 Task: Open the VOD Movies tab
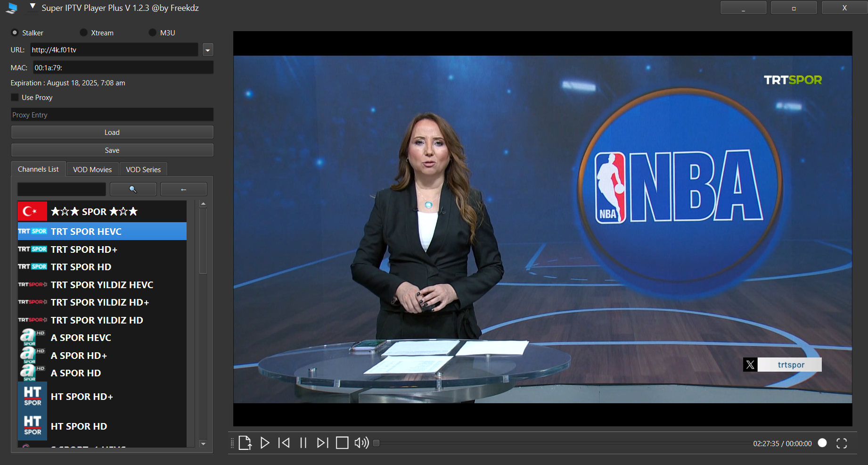coord(92,169)
